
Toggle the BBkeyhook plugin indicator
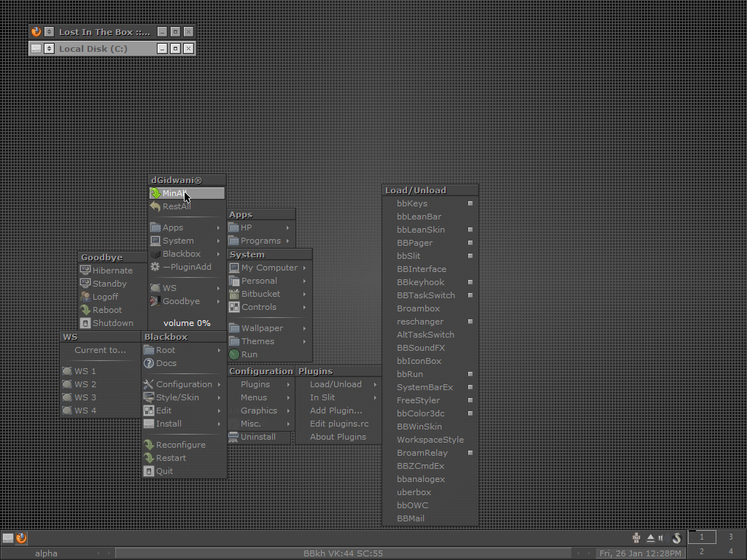tap(471, 282)
